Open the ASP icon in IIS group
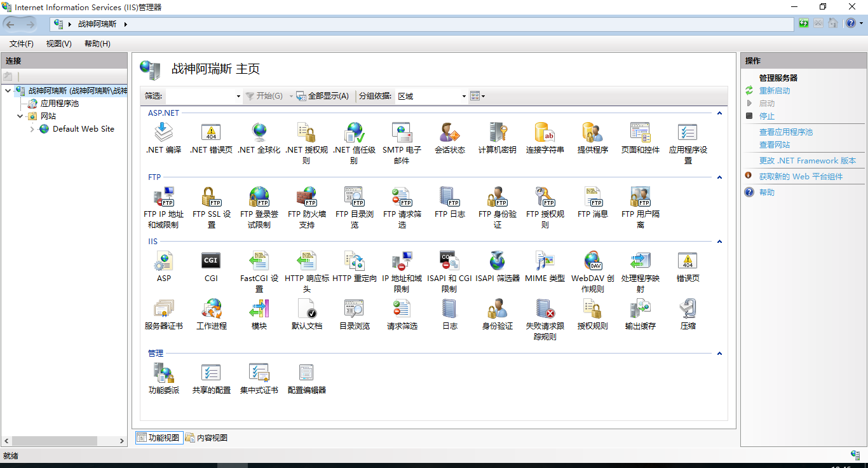Image resolution: width=868 pixels, height=468 pixels. pos(164,261)
